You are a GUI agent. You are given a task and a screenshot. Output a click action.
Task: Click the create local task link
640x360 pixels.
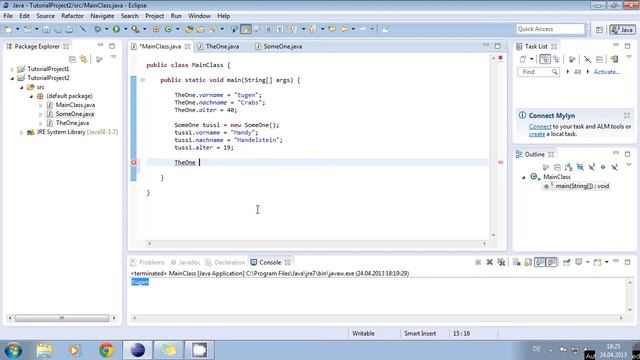537,134
